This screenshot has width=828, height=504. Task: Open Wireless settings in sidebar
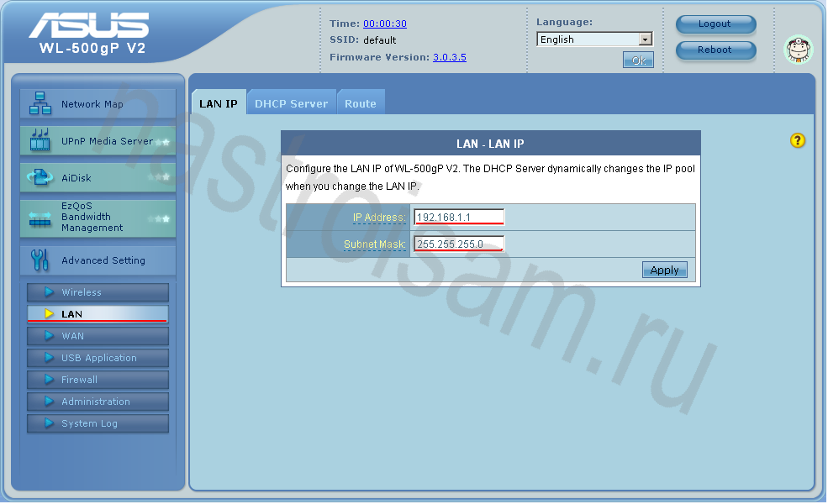[98, 291]
